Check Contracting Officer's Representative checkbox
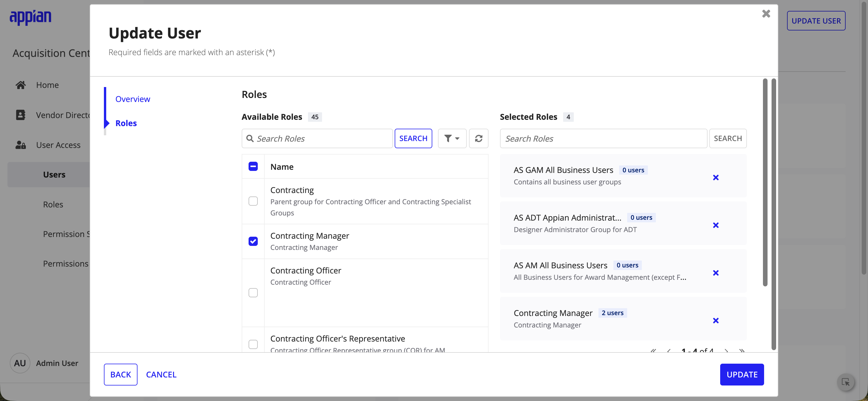Image resolution: width=868 pixels, height=401 pixels. coord(253,344)
